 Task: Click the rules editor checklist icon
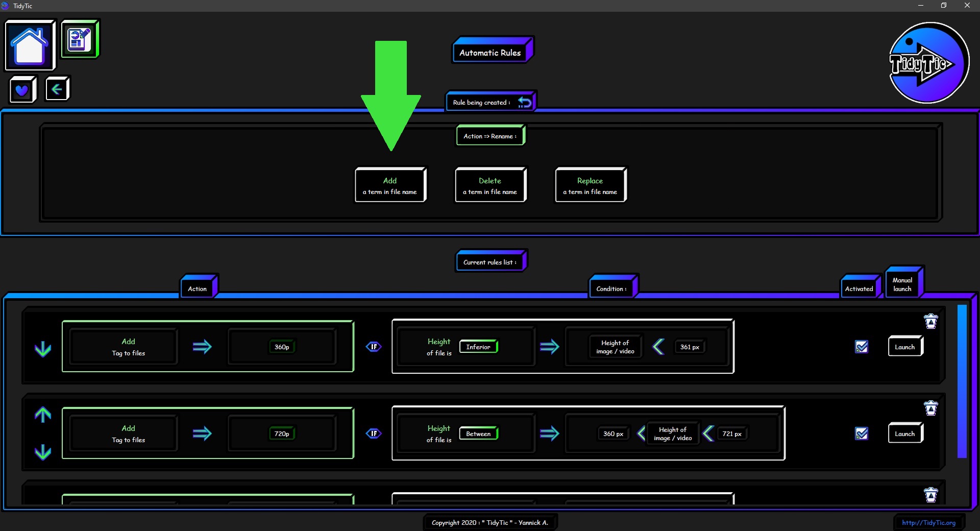point(79,39)
